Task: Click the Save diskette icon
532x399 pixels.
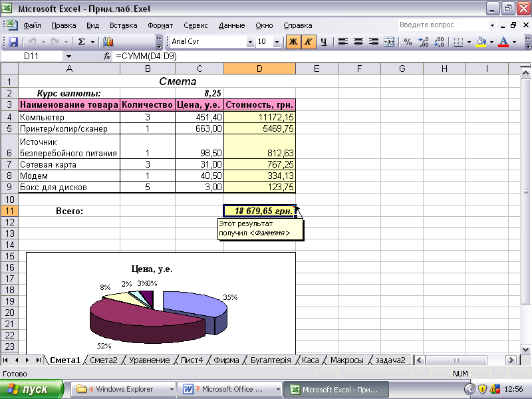Action: pos(13,42)
